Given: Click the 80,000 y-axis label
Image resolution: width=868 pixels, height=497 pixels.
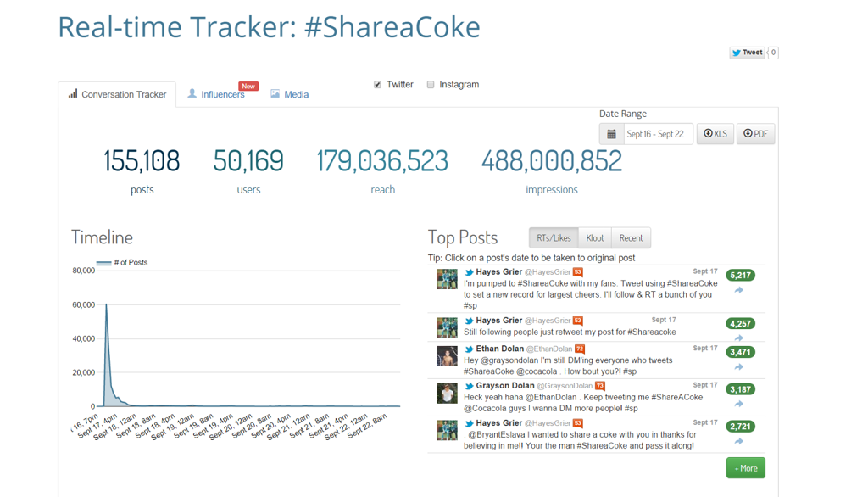Looking at the screenshot, I should click(84, 271).
